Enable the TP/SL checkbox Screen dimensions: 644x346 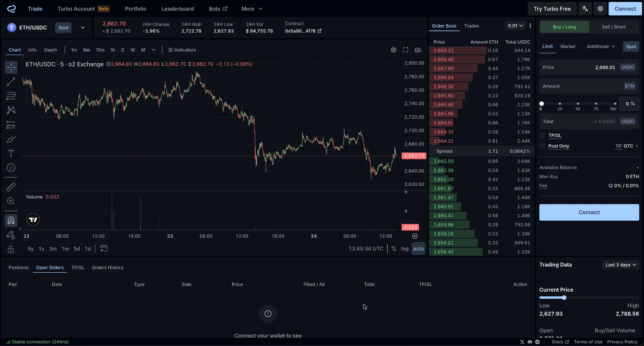click(542, 135)
